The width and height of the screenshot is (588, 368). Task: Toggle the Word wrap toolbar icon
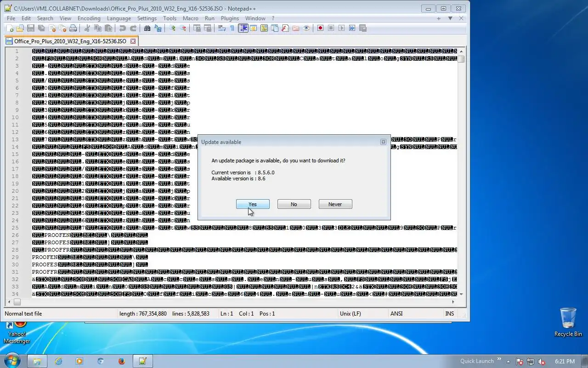click(221, 28)
